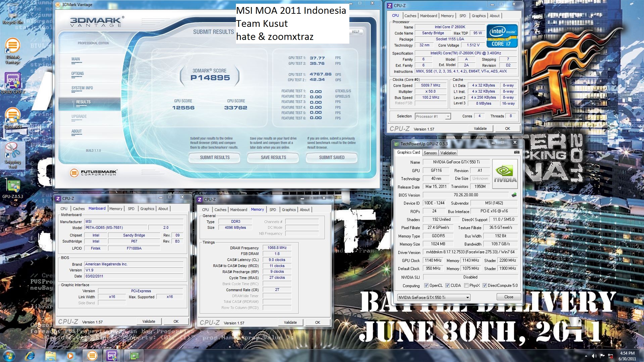The height and width of the screenshot is (362, 644).
Task: Click the Internet Explorer taskbar icon
Action: [30, 355]
